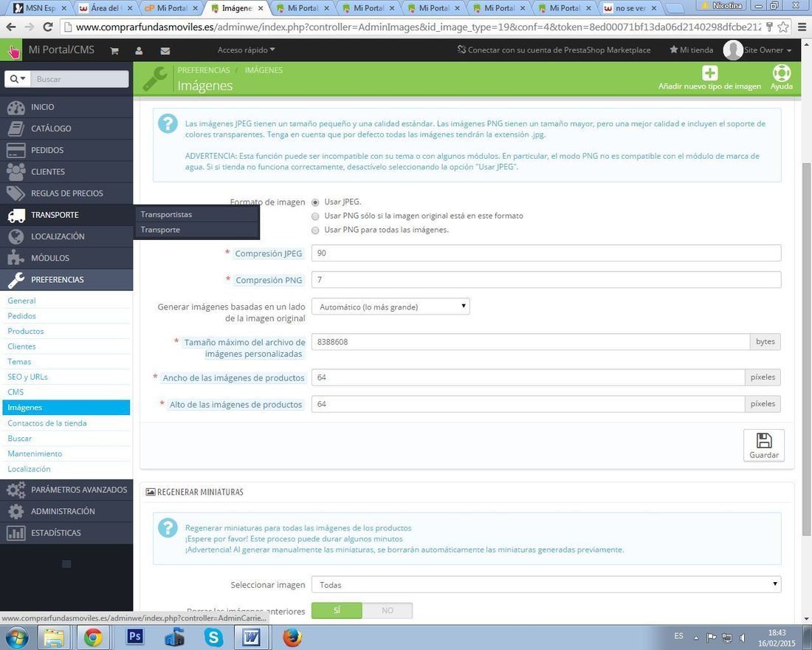Switch to the 'no se ver' browser tab
The height and width of the screenshot is (650, 812).
(630, 8)
